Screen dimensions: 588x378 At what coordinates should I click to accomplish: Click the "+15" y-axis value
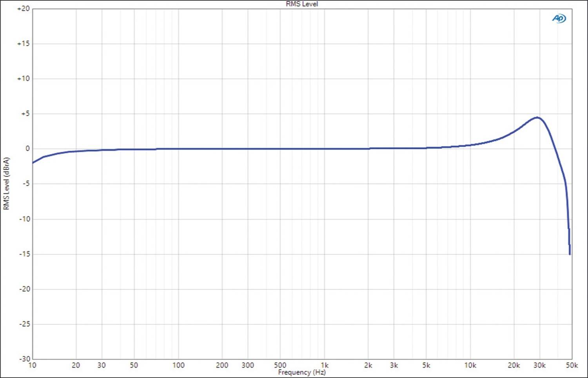pos(23,43)
